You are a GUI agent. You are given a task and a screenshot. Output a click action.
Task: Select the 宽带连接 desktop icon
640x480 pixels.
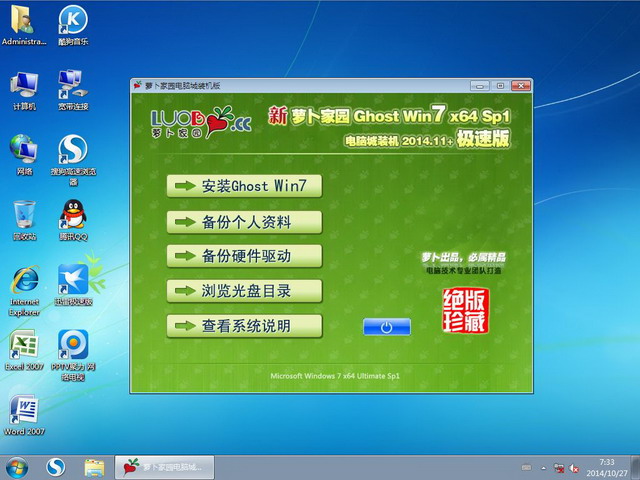tap(73, 90)
